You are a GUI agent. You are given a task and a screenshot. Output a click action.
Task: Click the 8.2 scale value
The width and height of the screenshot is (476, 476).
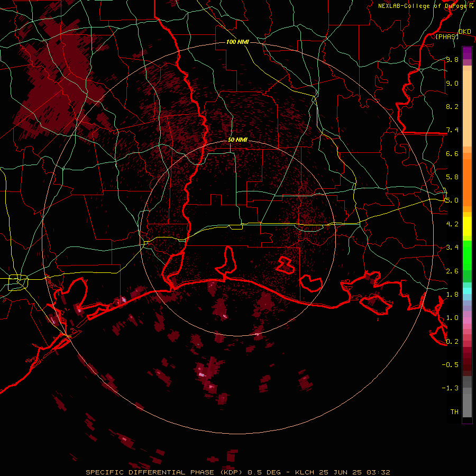452,106
